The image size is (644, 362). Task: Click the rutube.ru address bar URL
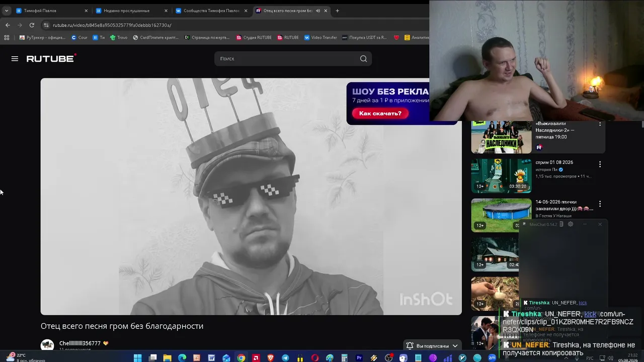(112, 25)
